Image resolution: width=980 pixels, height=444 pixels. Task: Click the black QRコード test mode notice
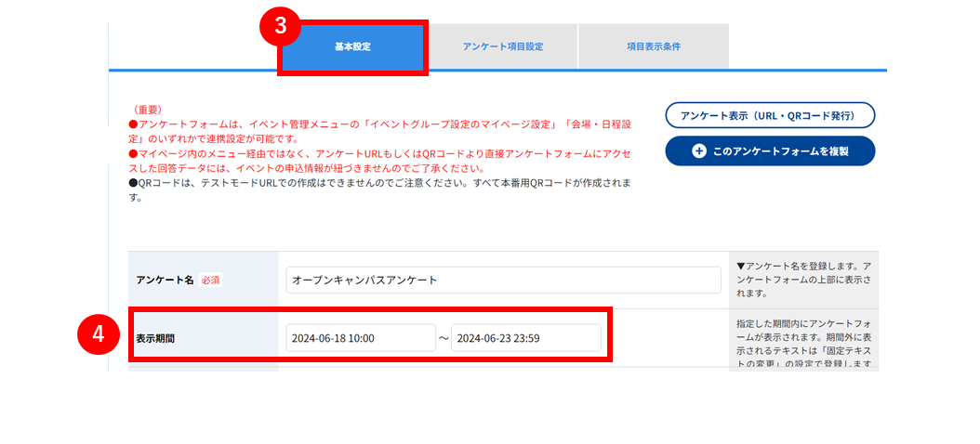(380, 191)
